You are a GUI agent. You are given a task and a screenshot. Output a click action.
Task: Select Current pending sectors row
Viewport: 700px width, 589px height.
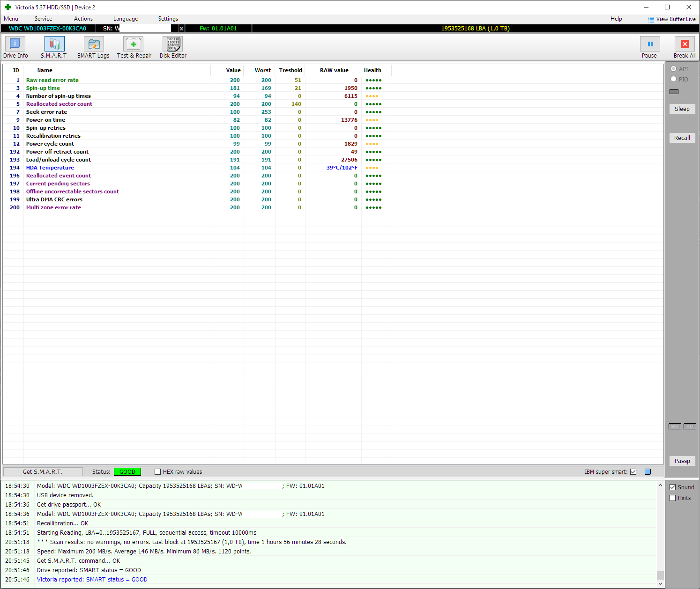pyautogui.click(x=333, y=184)
